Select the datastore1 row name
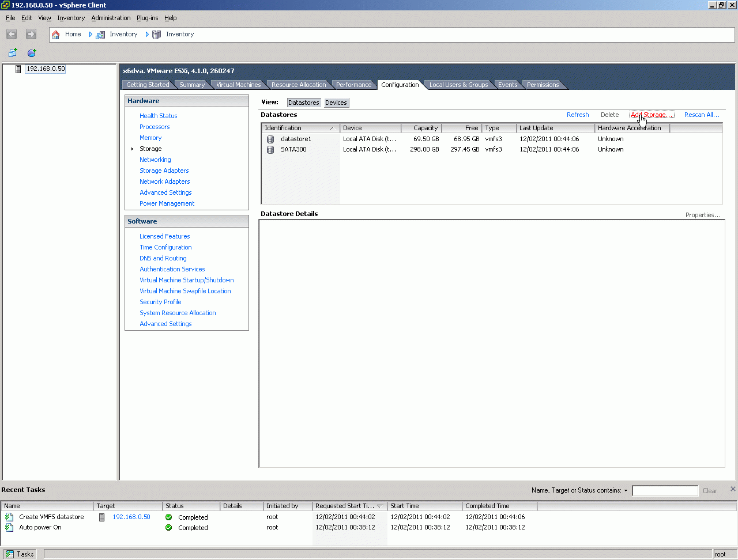738x560 pixels. pos(296,139)
